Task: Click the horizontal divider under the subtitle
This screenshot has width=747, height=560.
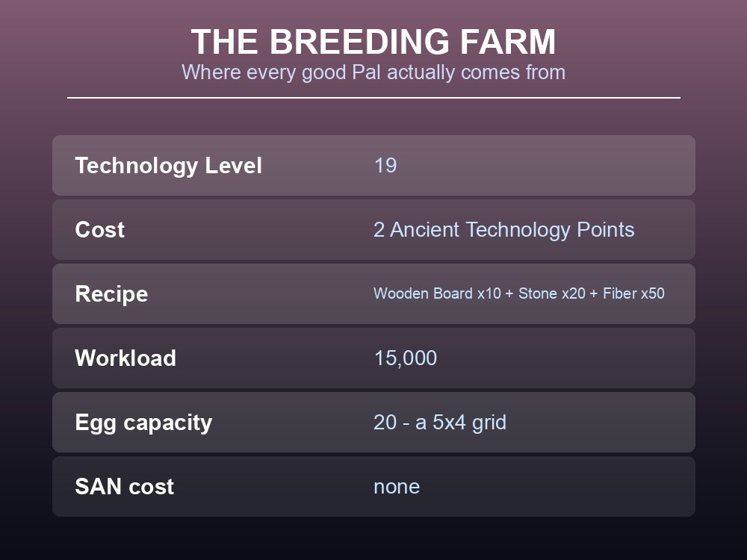Action: pyautogui.click(x=374, y=98)
